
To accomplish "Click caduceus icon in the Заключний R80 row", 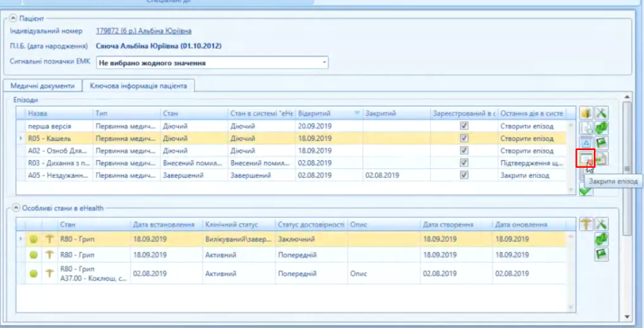I will click(x=49, y=239).
